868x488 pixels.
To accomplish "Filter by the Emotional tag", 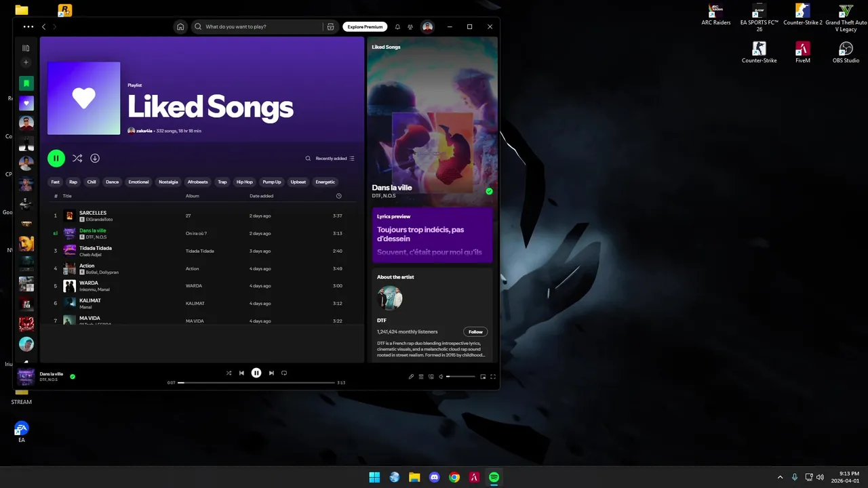I will [138, 182].
